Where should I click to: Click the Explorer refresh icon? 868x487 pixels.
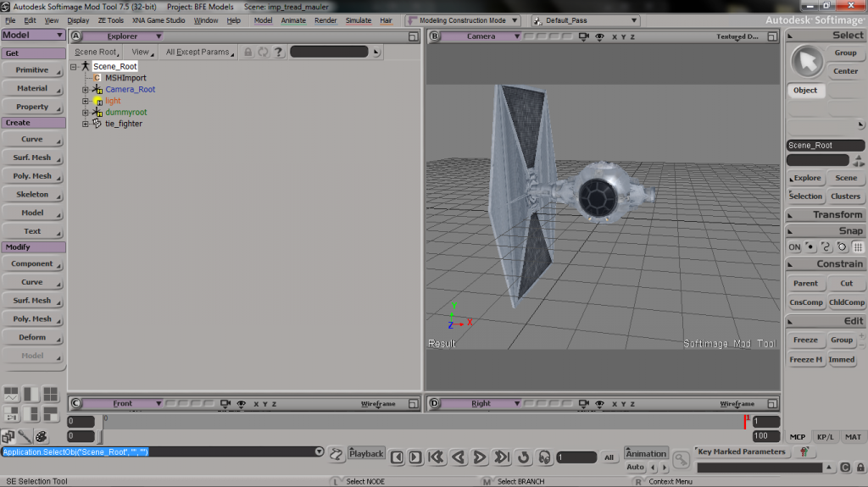pos(263,52)
